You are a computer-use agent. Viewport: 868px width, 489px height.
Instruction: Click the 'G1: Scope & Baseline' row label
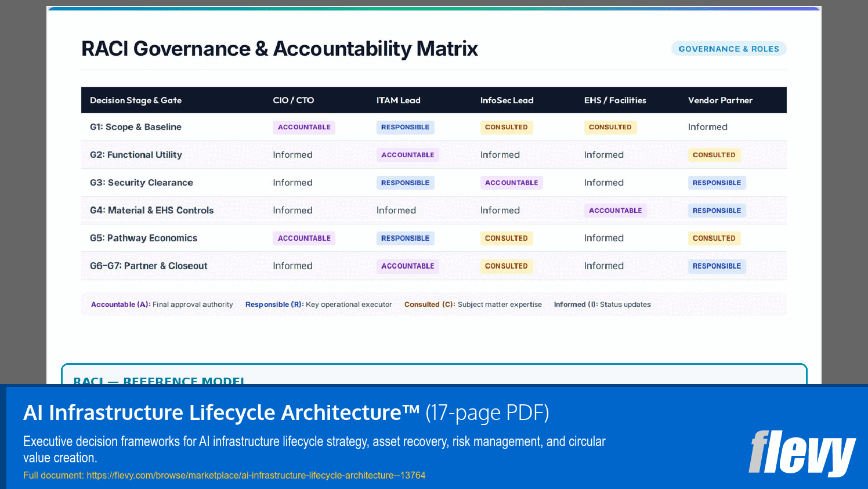(x=136, y=127)
